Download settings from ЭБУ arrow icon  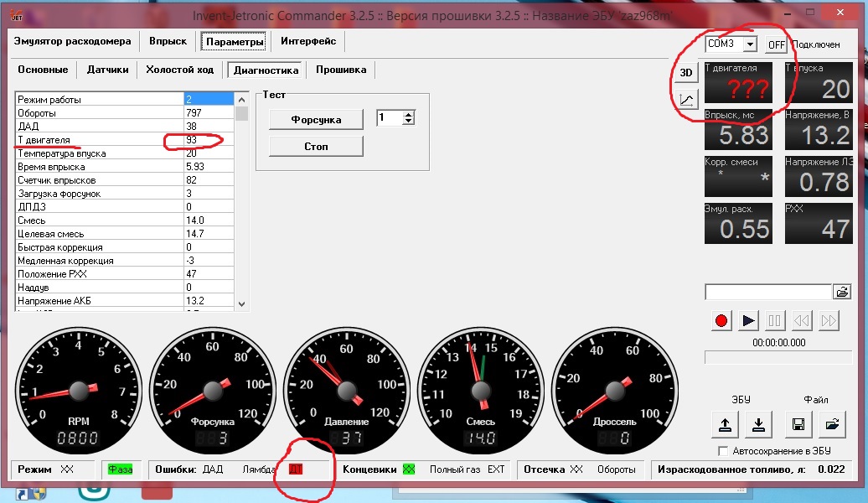[x=758, y=425]
